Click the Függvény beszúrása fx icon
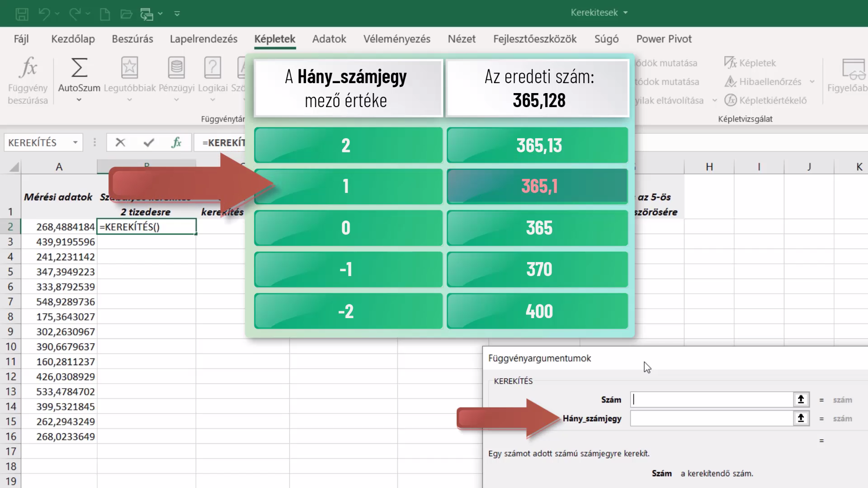The height and width of the screenshot is (488, 868). (28, 68)
